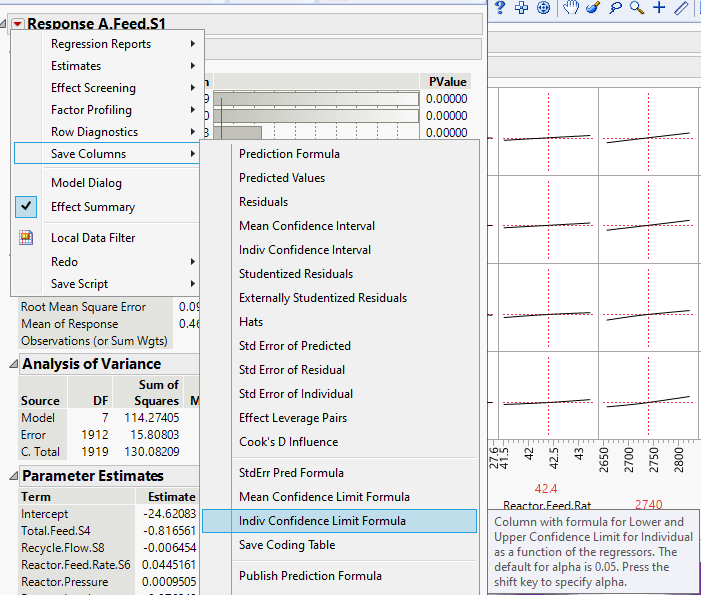Choose Indiv Confidence Limit Formula
The width and height of the screenshot is (701, 595).
(x=322, y=521)
